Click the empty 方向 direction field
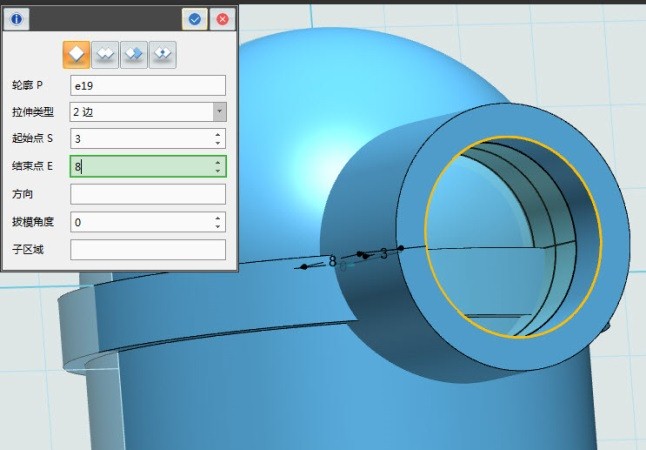This screenshot has width=646, height=450. click(x=147, y=194)
